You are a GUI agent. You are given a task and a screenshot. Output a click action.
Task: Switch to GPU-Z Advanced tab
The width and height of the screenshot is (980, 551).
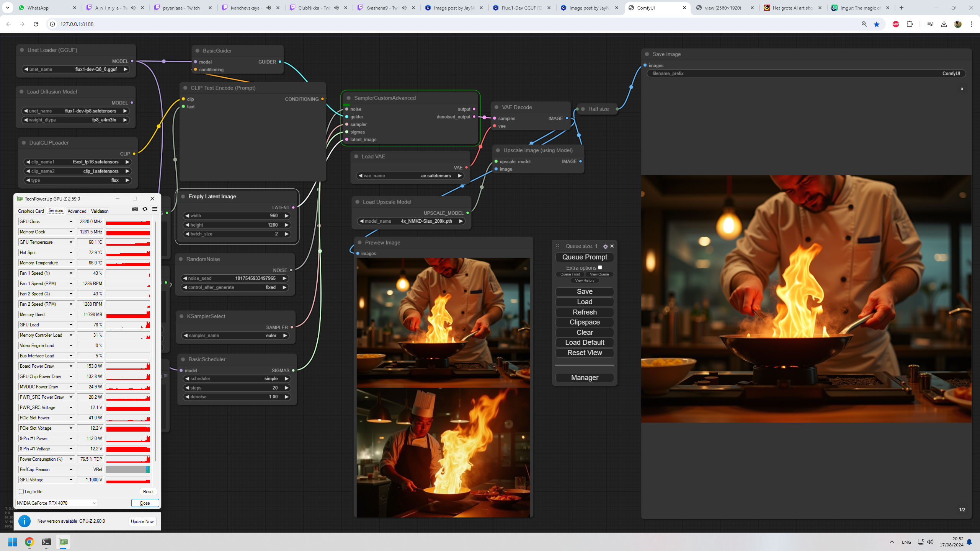pyautogui.click(x=77, y=211)
